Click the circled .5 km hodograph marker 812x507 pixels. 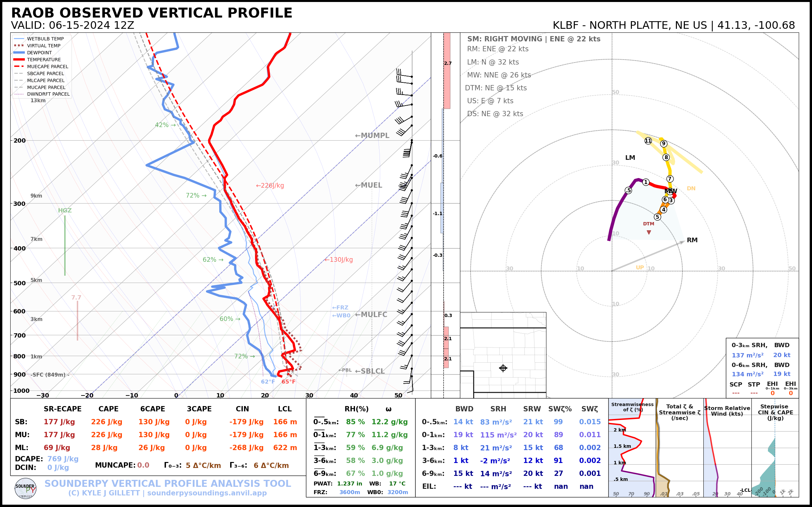[x=628, y=191]
